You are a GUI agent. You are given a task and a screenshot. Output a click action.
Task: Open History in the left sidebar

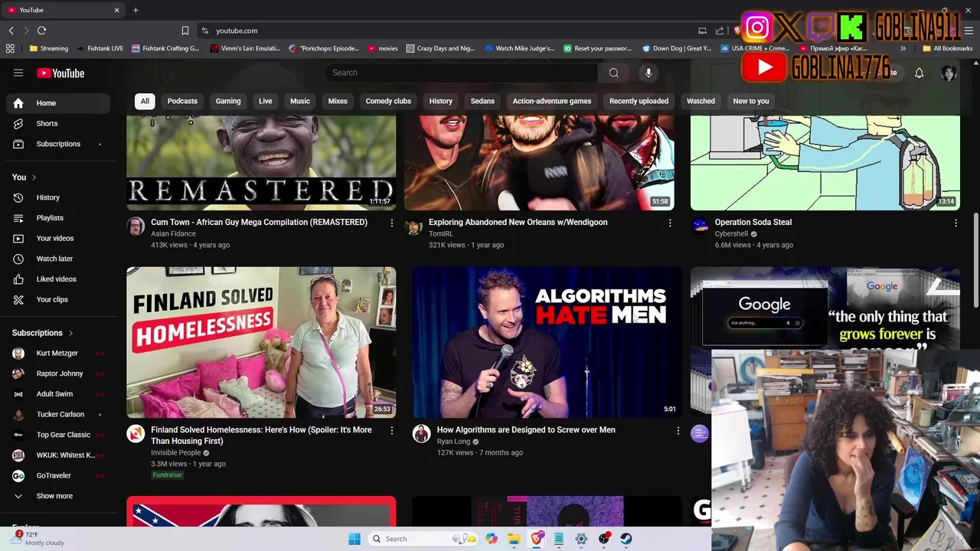point(60,197)
